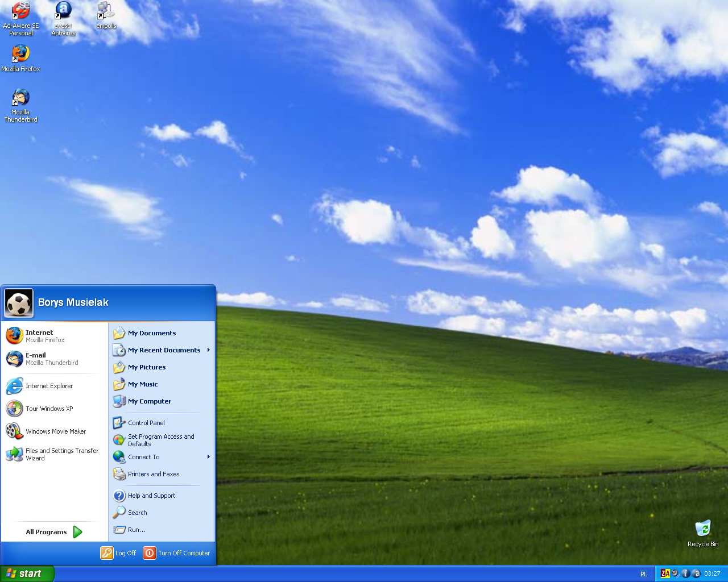The image size is (728, 582).
Task: Launch Windows Movie Maker
Action: click(55, 431)
